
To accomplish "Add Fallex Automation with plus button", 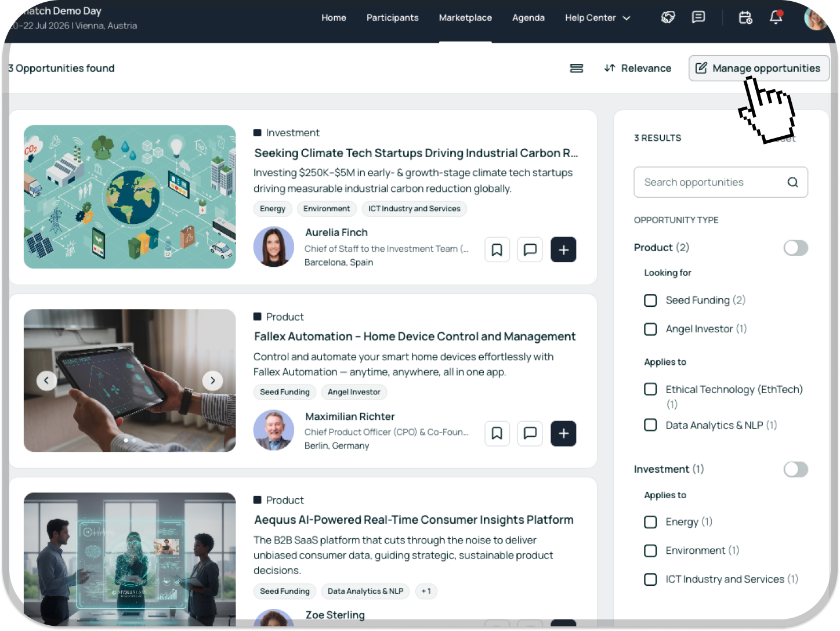I will [x=563, y=433].
